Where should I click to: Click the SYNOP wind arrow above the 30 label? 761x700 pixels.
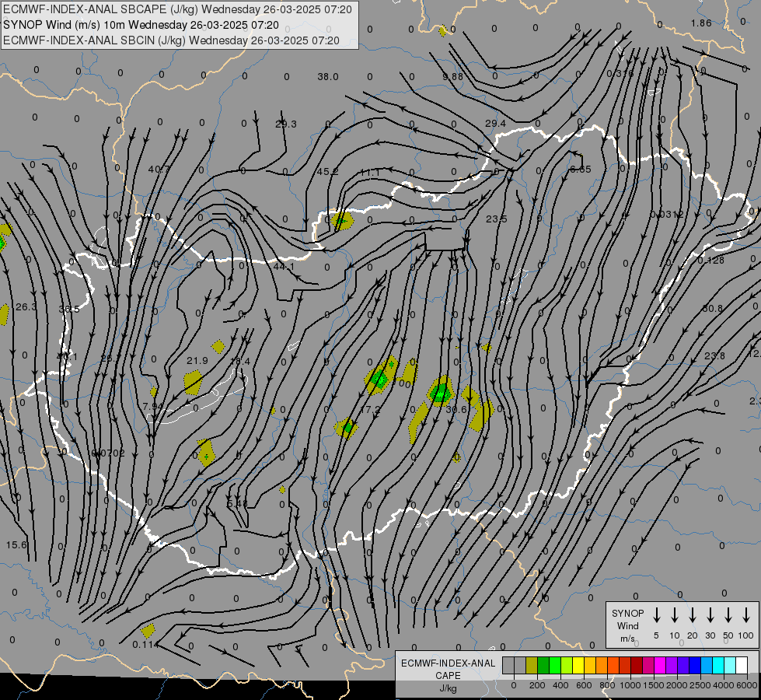710,615
